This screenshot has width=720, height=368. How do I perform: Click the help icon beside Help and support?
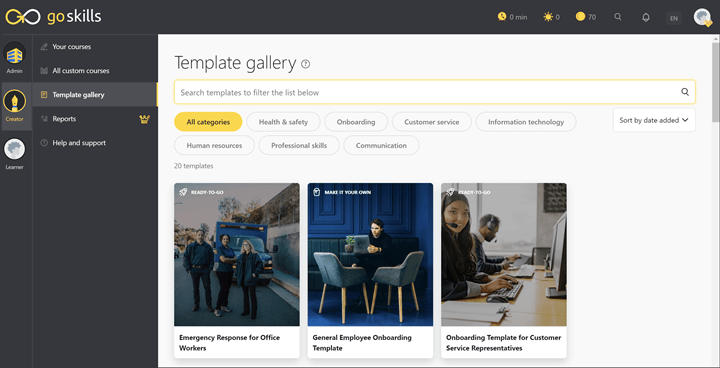(44, 143)
